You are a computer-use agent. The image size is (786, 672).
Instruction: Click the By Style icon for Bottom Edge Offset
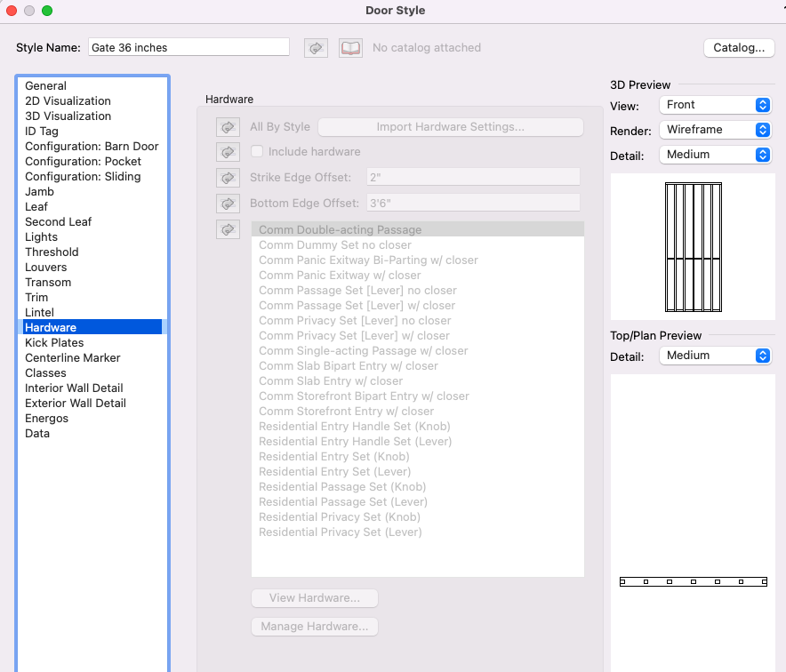coord(228,203)
